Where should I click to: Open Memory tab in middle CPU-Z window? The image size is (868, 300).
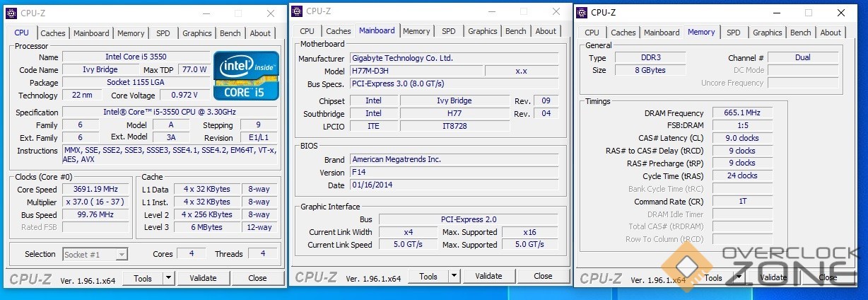click(x=416, y=31)
